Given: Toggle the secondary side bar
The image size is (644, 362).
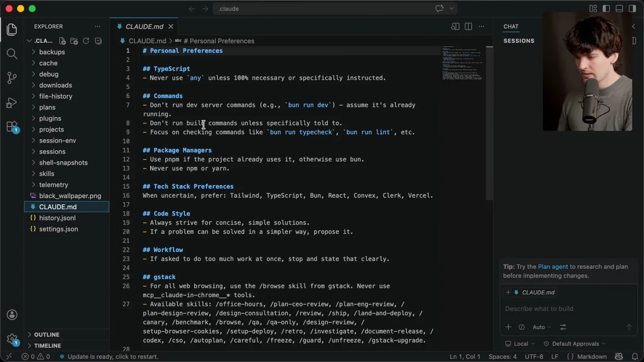Looking at the screenshot, I should pyautogui.click(x=632, y=8).
